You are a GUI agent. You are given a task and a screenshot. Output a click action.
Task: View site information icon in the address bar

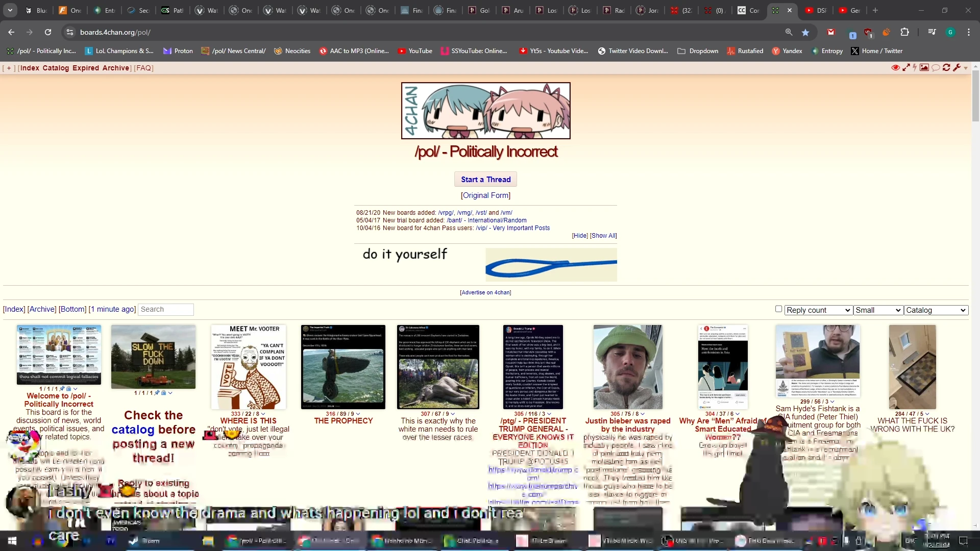pyautogui.click(x=70, y=32)
